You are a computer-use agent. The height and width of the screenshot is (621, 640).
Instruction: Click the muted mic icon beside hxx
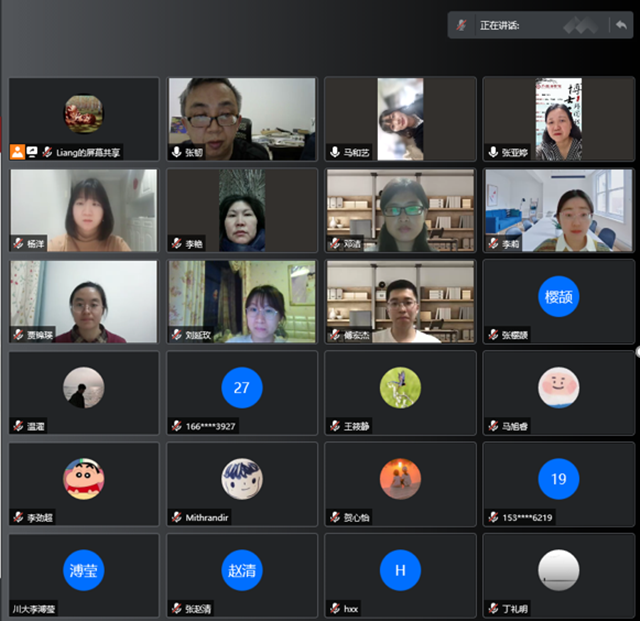tap(334, 608)
